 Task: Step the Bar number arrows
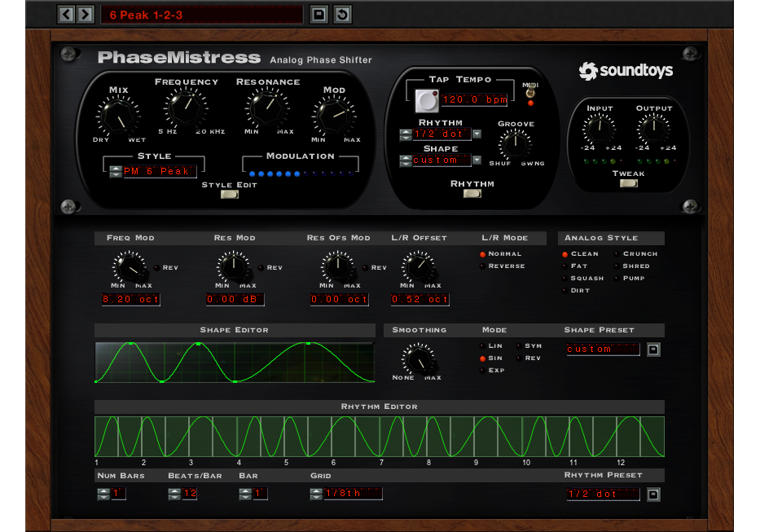245,494
